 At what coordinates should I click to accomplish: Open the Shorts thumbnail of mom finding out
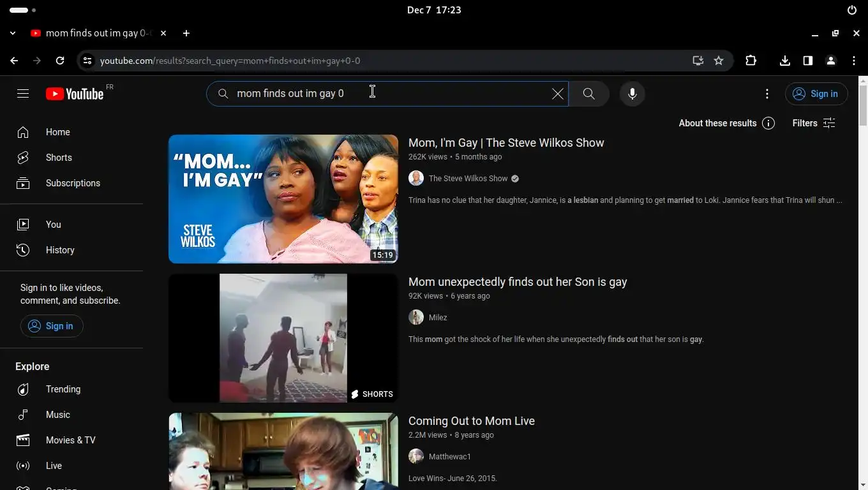283,338
